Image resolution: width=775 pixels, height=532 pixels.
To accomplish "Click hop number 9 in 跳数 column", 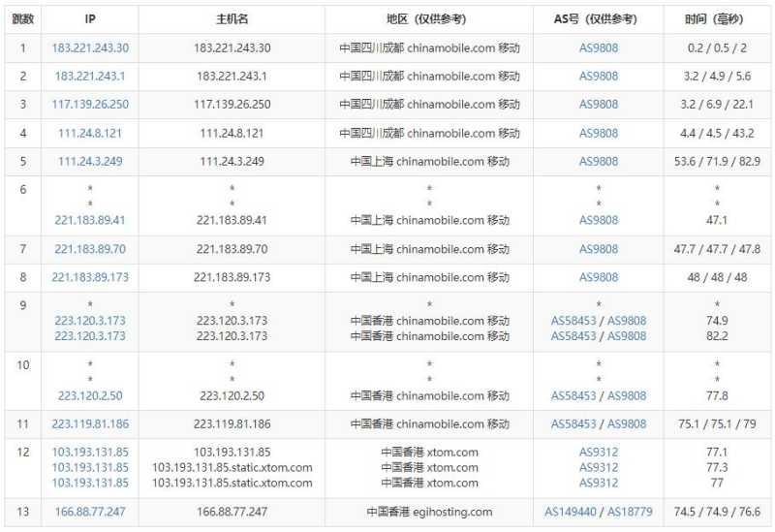I will (x=22, y=305).
